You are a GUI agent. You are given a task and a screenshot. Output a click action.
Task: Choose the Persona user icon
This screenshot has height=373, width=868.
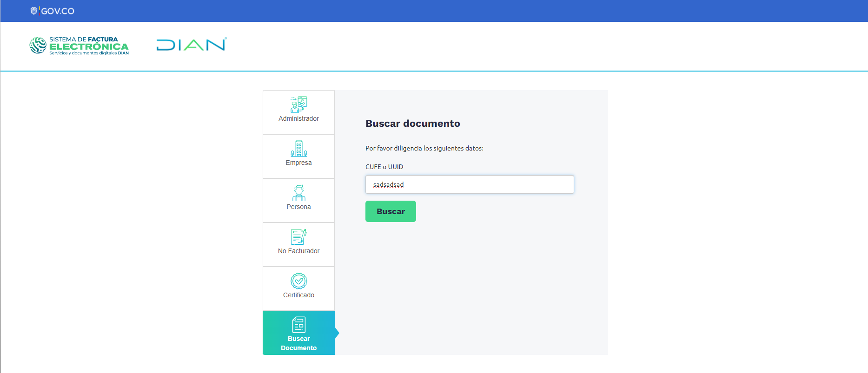(x=298, y=193)
